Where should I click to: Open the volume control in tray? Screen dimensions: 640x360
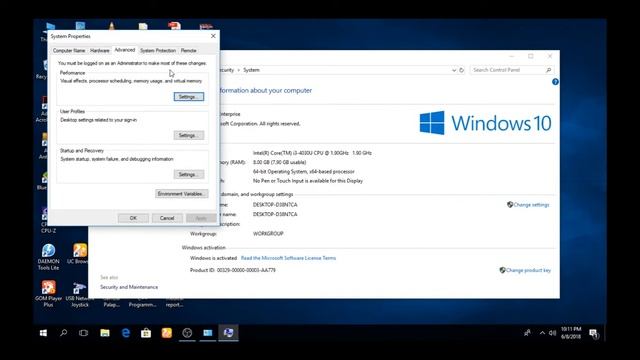click(x=552, y=333)
